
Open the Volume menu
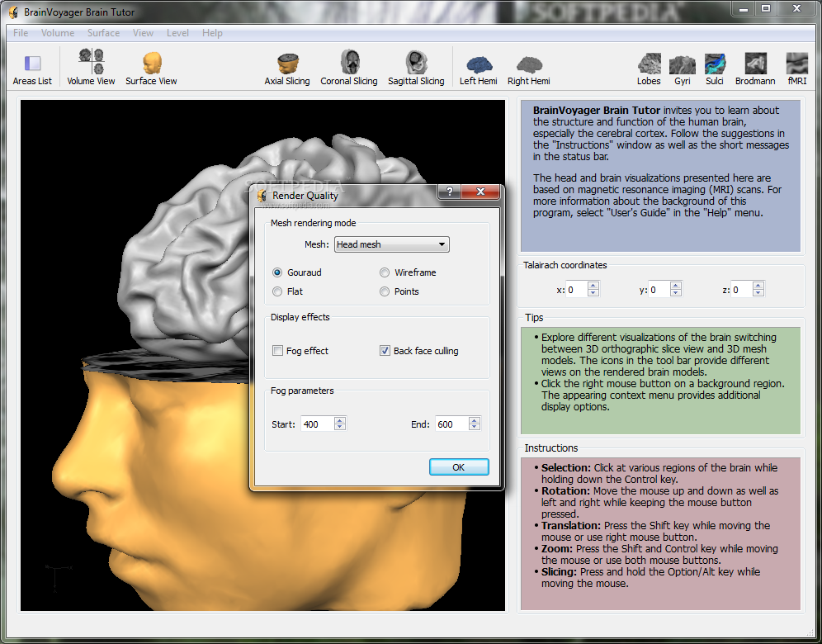(58, 32)
